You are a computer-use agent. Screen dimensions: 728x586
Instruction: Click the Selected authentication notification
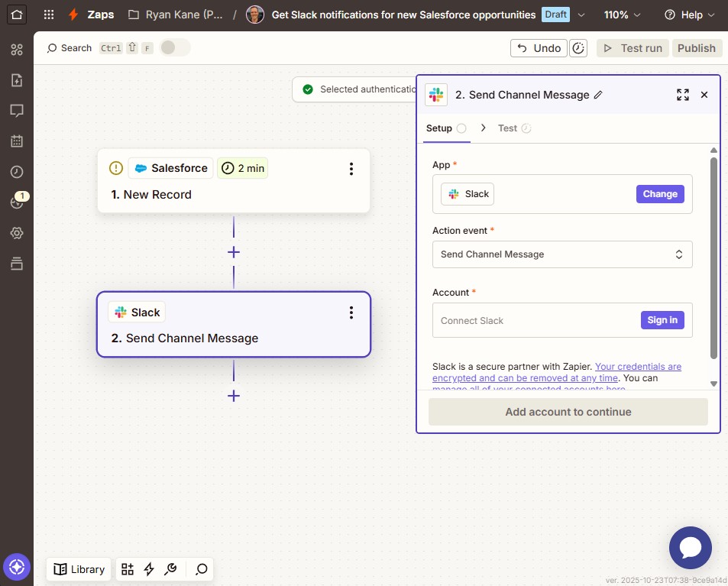(354, 89)
